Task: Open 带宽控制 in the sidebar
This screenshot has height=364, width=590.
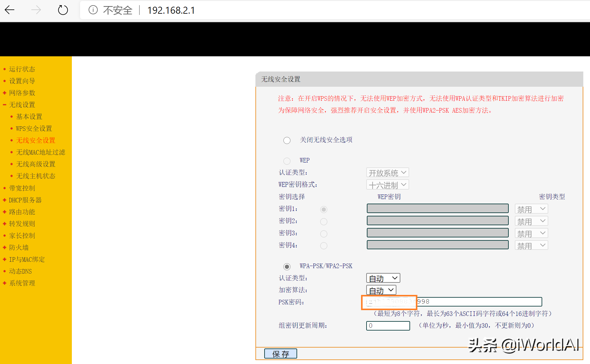Action: pos(22,188)
